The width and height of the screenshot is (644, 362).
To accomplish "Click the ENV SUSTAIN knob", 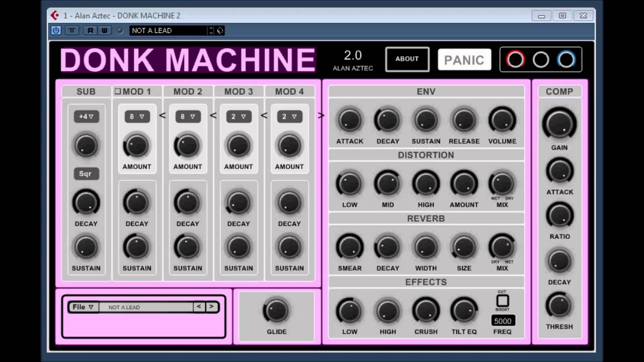I will coord(426,120).
